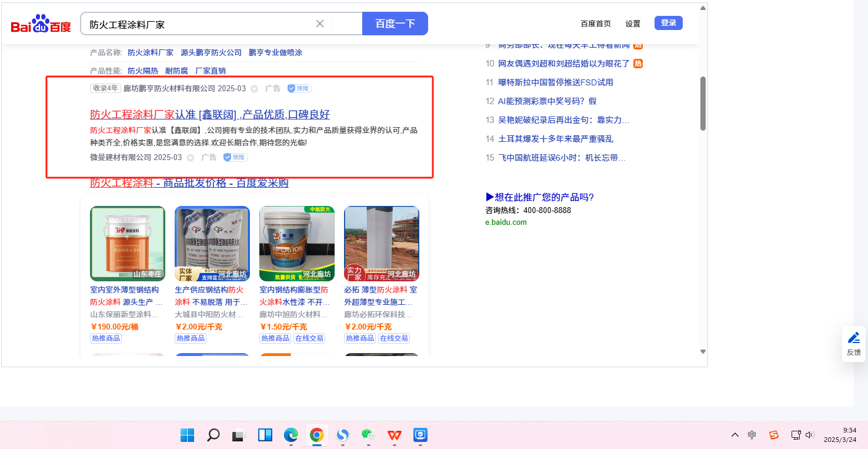This screenshot has height=449, width=868.
Task: Click the page scrollbar down arrow
Action: [x=702, y=351]
